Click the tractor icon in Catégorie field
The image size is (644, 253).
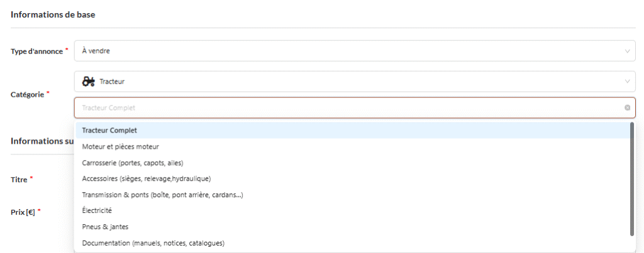(x=89, y=82)
